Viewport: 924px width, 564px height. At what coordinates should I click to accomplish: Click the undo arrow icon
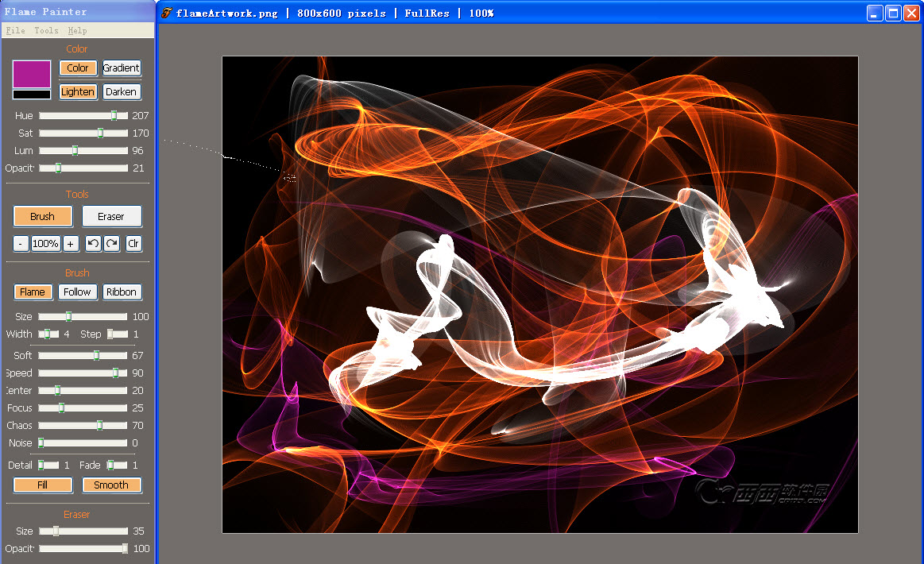(93, 244)
